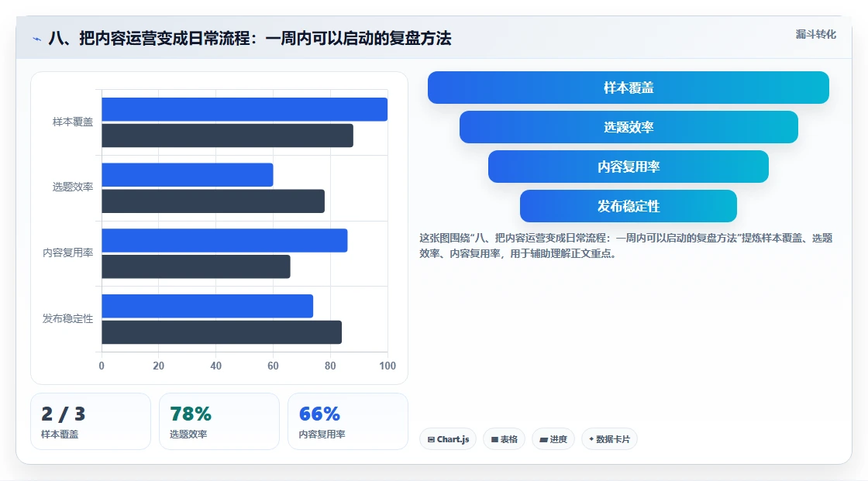
Task: Click the 66% 内容复用率 stat card
Action: [x=348, y=421]
